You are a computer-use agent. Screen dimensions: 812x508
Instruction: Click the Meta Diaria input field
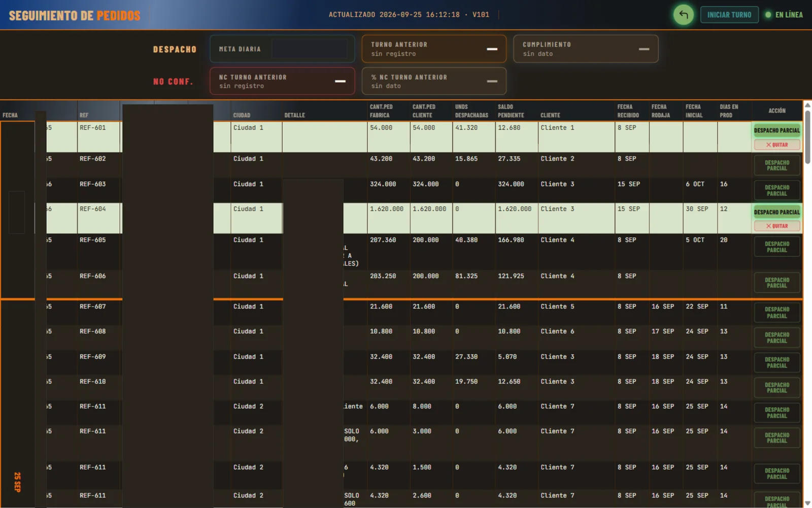[x=310, y=49]
